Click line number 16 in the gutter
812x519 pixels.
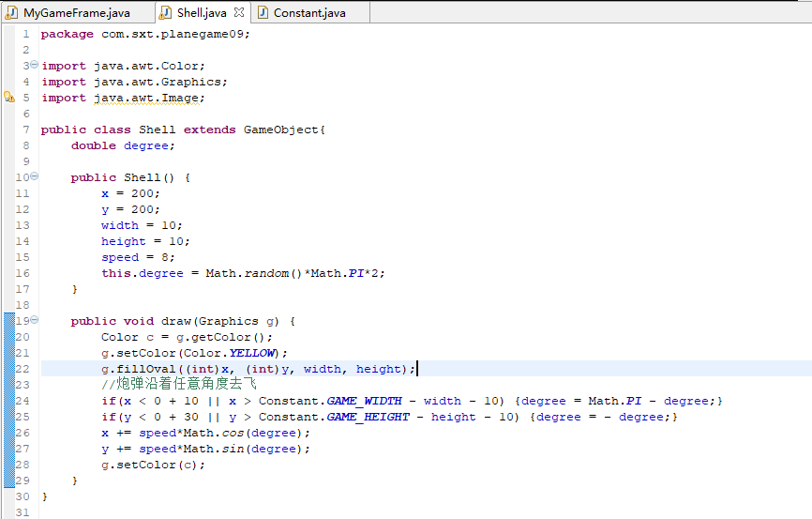23,273
